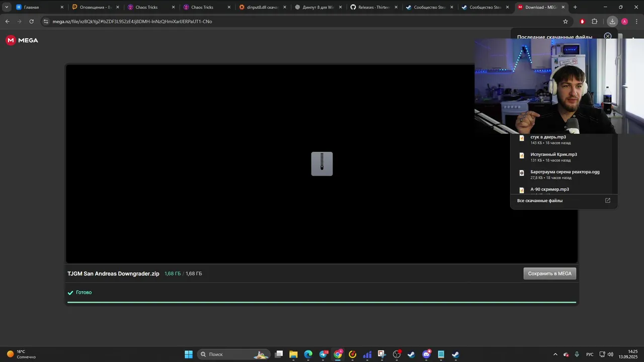Open Notepad from the taskbar
The image size is (644, 362).
441,354
